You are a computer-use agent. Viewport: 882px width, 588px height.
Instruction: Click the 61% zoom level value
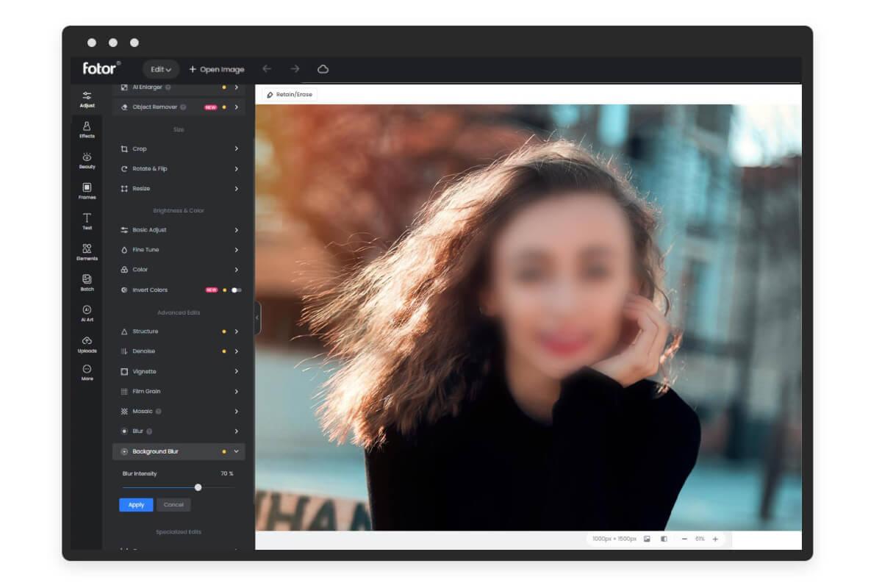(x=700, y=539)
